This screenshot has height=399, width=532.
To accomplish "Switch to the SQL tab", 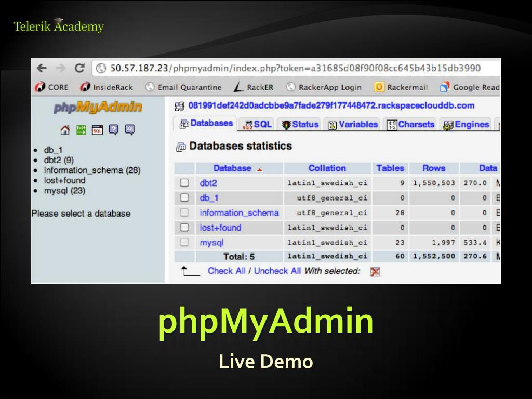I will click(257, 125).
